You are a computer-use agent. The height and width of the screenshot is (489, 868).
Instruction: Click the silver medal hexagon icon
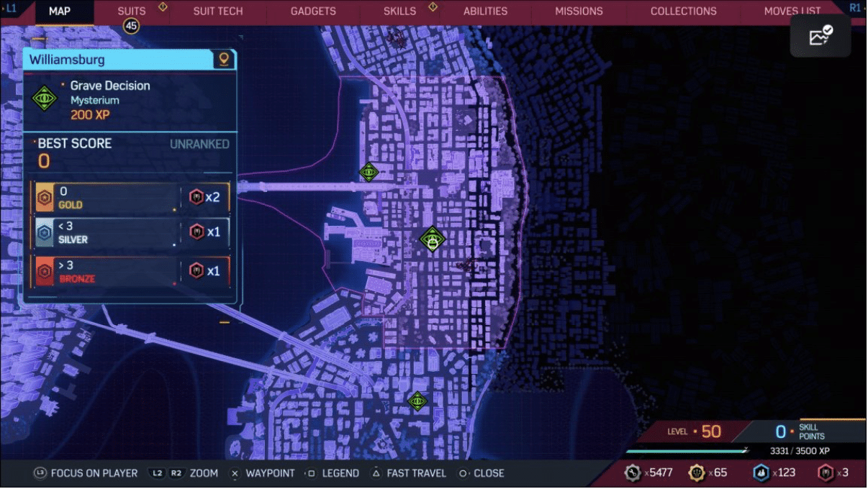[45, 232]
